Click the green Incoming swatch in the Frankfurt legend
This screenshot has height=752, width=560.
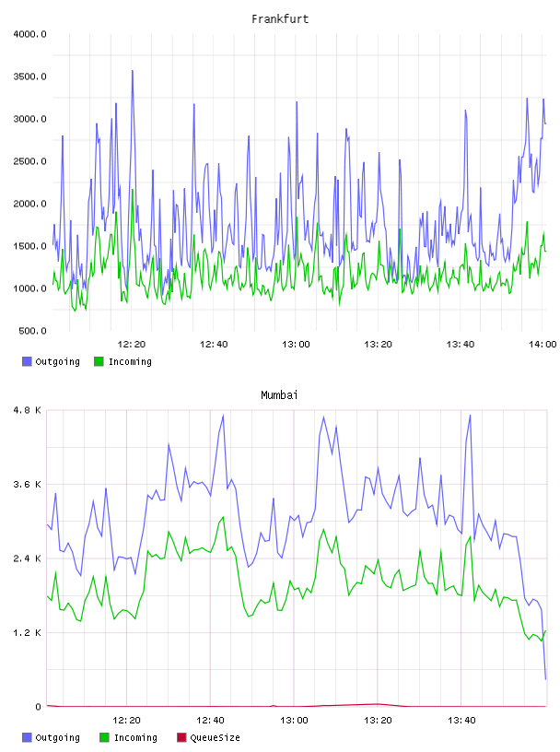(x=99, y=361)
